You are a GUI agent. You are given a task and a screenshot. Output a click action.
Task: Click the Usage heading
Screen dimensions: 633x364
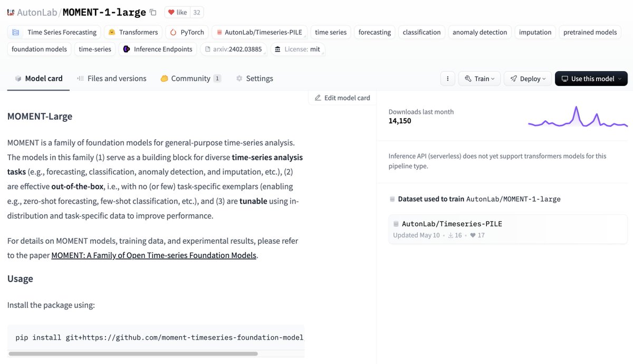click(x=20, y=279)
